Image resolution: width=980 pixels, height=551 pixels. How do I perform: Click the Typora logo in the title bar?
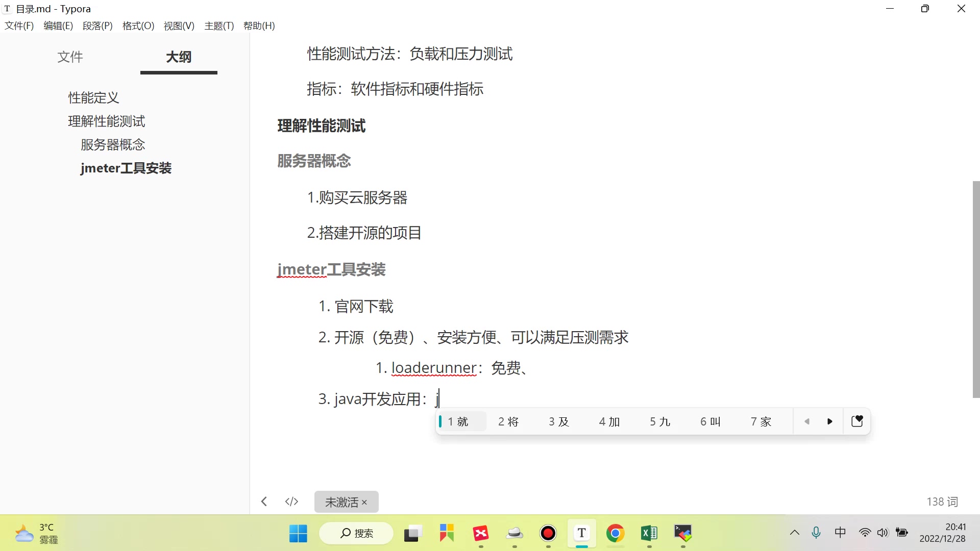(x=7, y=8)
